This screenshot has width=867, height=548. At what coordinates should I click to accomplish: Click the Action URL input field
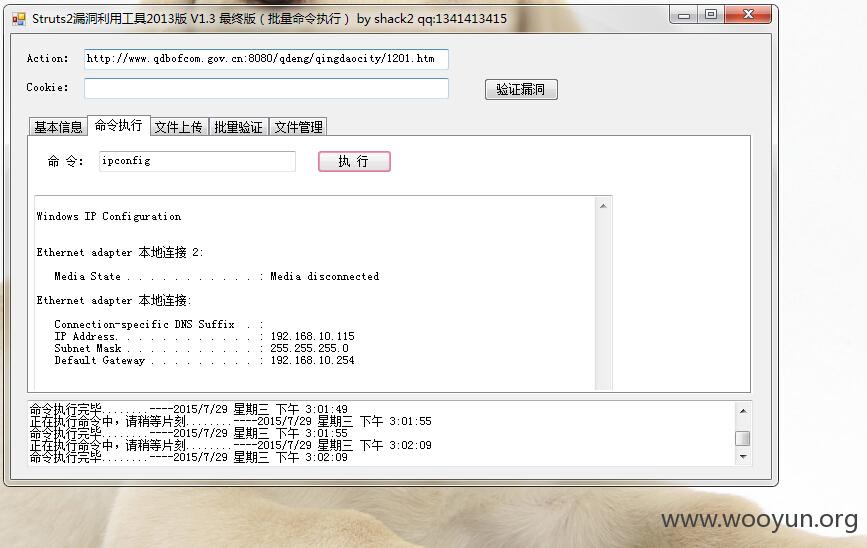[266, 59]
